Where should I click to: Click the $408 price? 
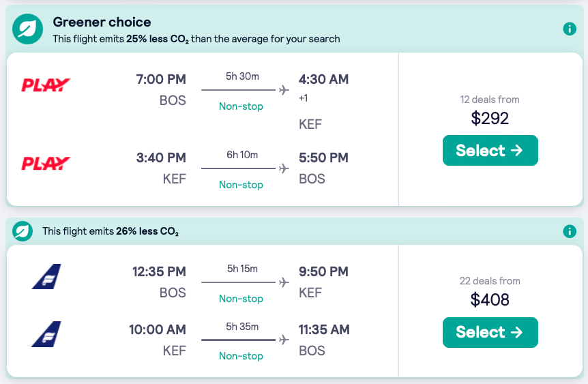[x=490, y=299]
